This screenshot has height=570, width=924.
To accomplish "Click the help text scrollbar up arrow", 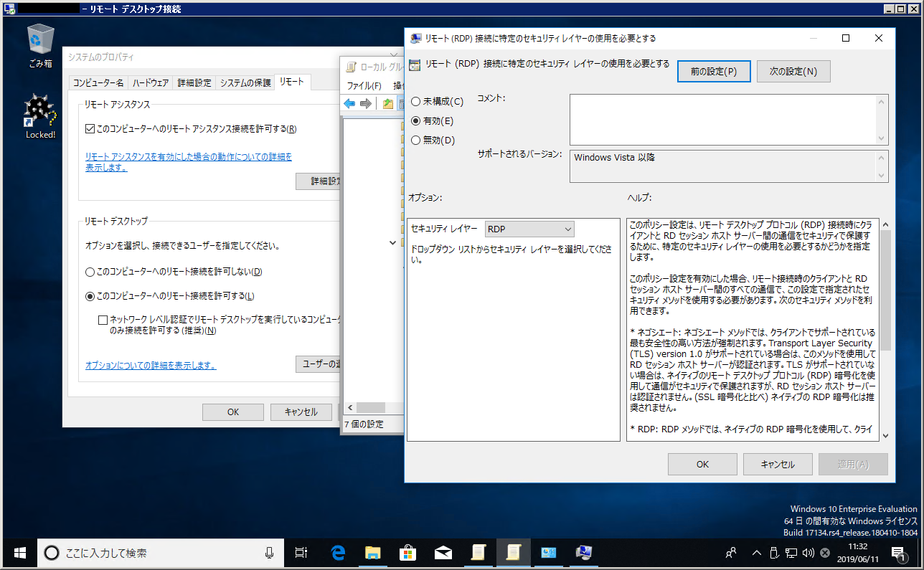I will [885, 224].
